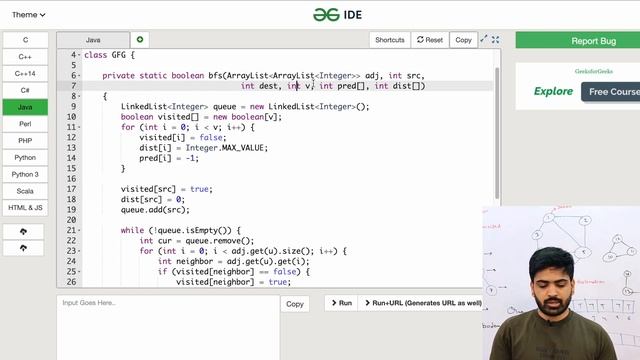640x360 pixels.
Task: Fold the if block at line 25
Action: pos(79,272)
